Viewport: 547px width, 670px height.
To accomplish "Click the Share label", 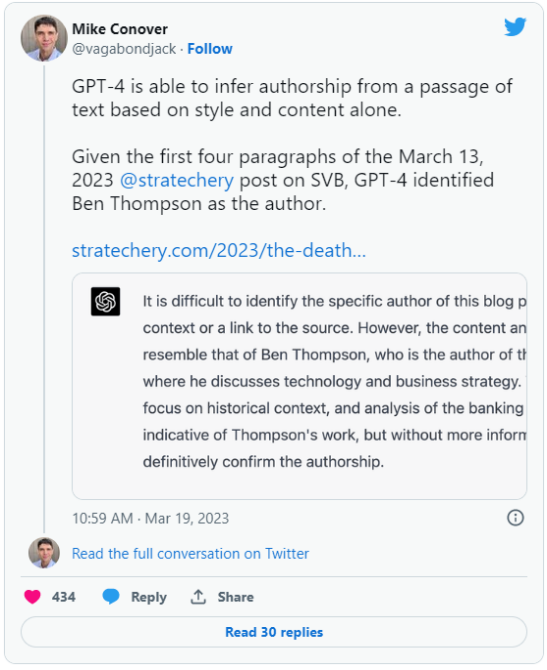I will pos(235,597).
